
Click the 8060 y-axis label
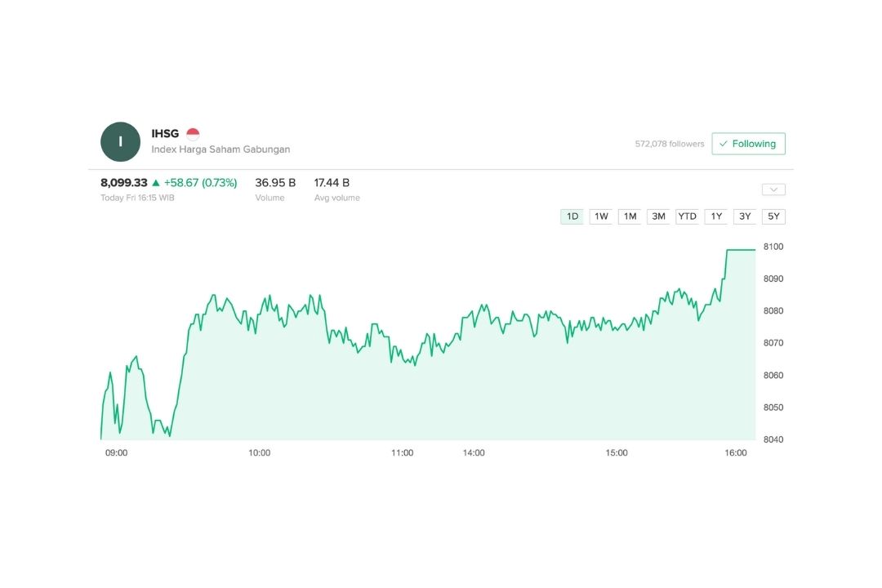[773, 376]
